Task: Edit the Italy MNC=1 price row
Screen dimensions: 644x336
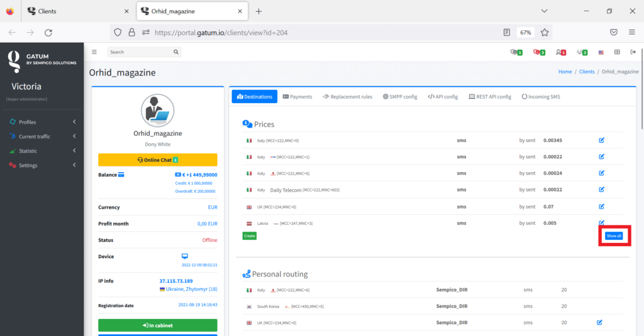Action: 601,157
